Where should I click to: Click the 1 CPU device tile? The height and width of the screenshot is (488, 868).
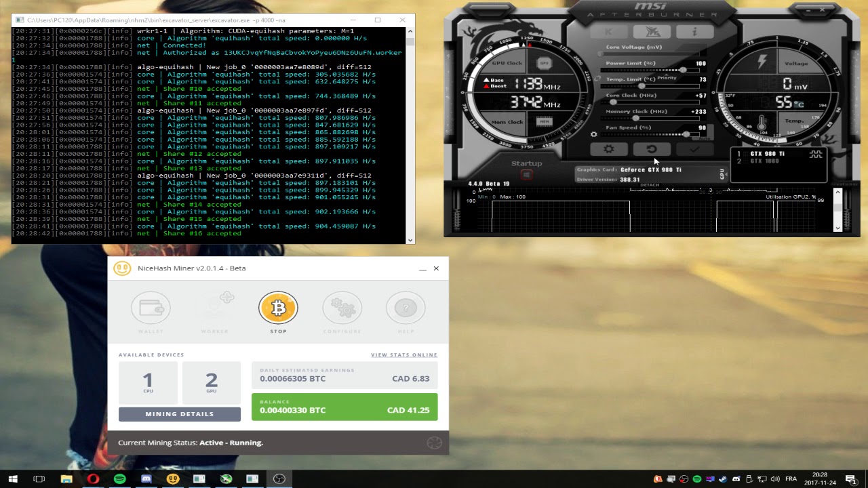coord(148,382)
